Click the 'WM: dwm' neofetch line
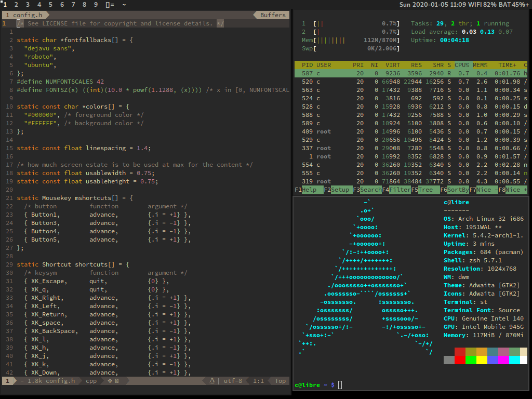 [x=456, y=277]
